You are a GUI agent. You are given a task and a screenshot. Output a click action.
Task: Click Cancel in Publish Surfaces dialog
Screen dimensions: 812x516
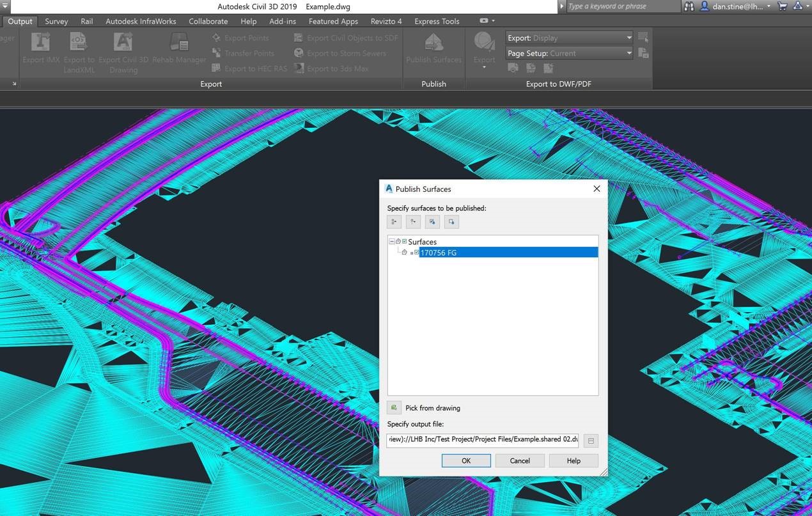(x=520, y=460)
